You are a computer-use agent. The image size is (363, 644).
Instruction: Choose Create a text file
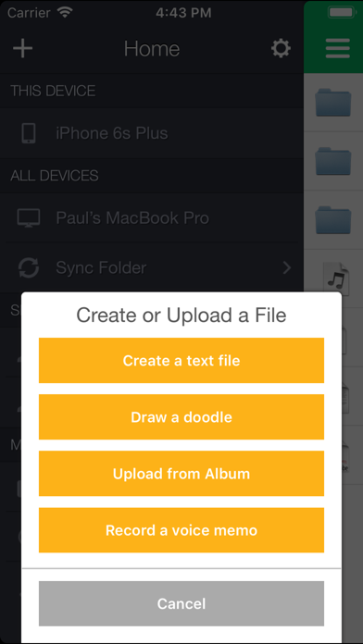coord(181,360)
